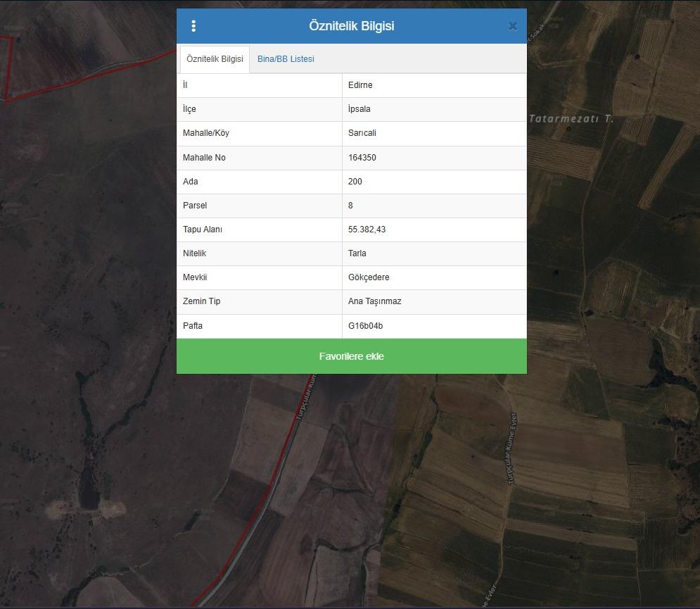
Task: Click the Edirne value in İl row
Action: pos(360,85)
